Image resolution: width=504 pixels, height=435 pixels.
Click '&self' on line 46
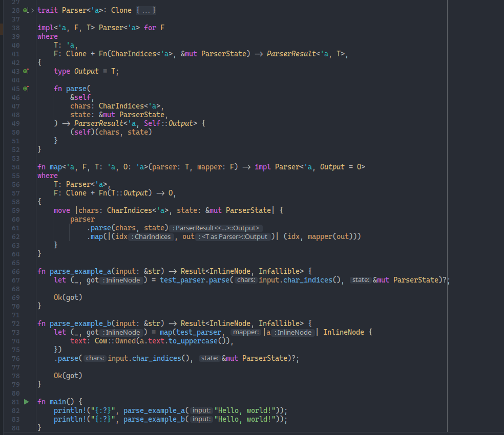(80, 97)
